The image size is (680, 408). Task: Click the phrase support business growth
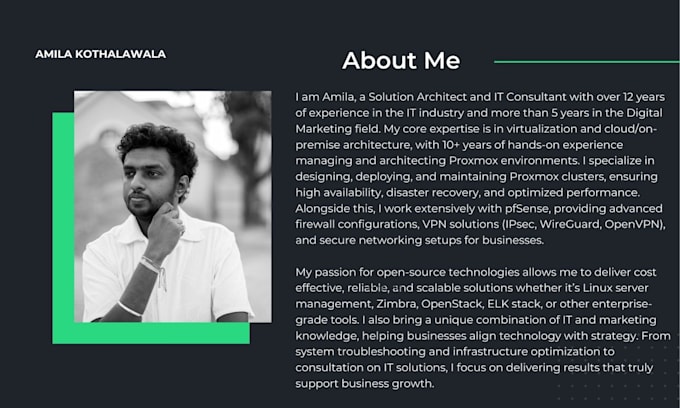(x=364, y=384)
